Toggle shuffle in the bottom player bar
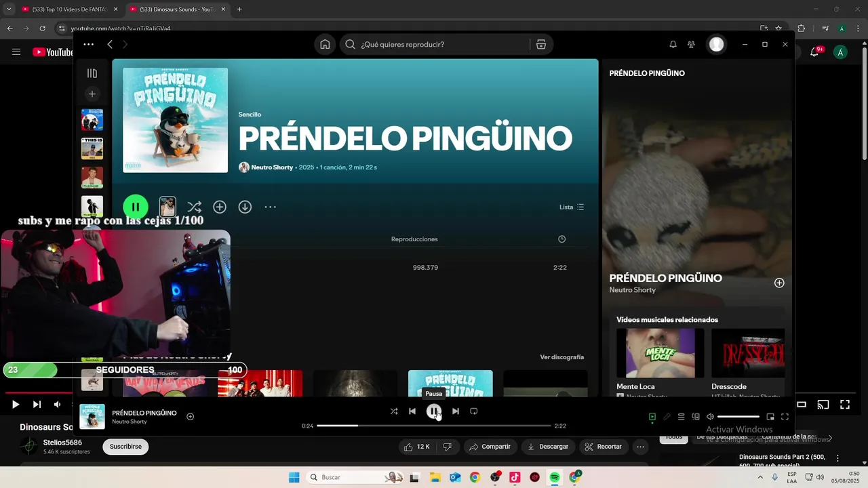Image resolution: width=868 pixels, height=488 pixels. pos(394,411)
